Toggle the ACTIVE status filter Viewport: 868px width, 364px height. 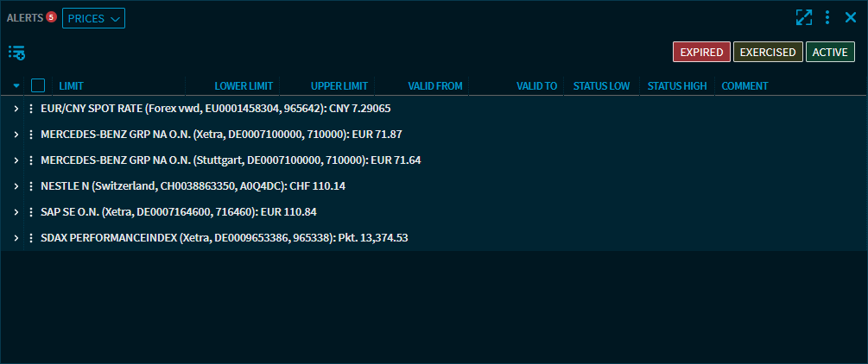(830, 53)
